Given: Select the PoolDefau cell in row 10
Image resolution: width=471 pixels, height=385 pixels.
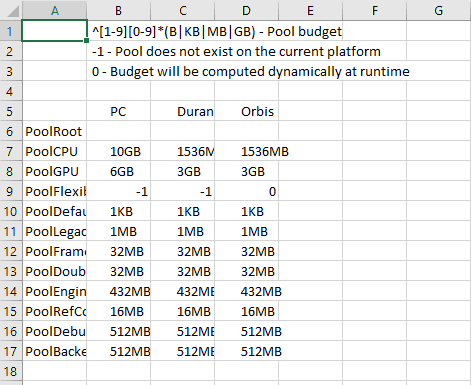Looking at the screenshot, I should [55, 211].
